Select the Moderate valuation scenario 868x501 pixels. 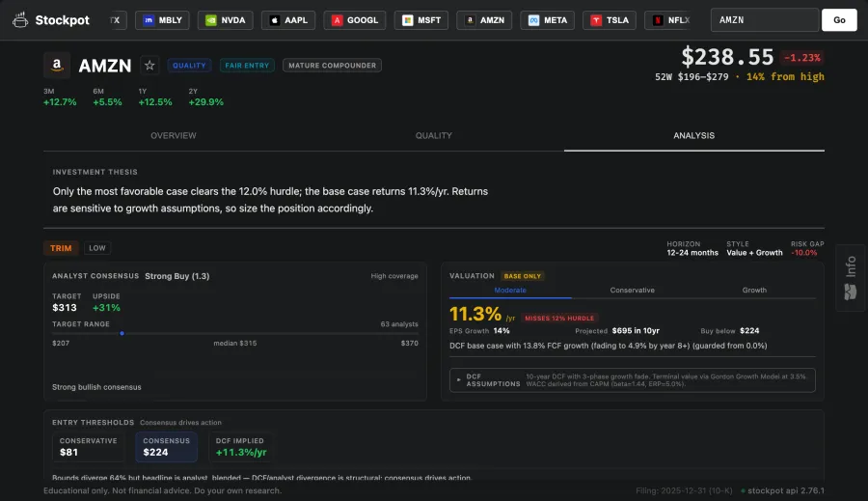[x=510, y=291]
